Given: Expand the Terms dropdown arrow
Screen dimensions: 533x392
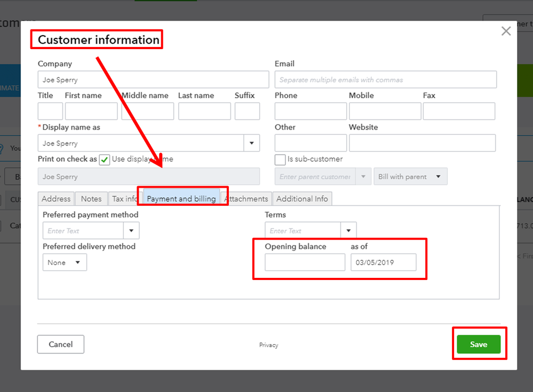Looking at the screenshot, I should tap(348, 230).
